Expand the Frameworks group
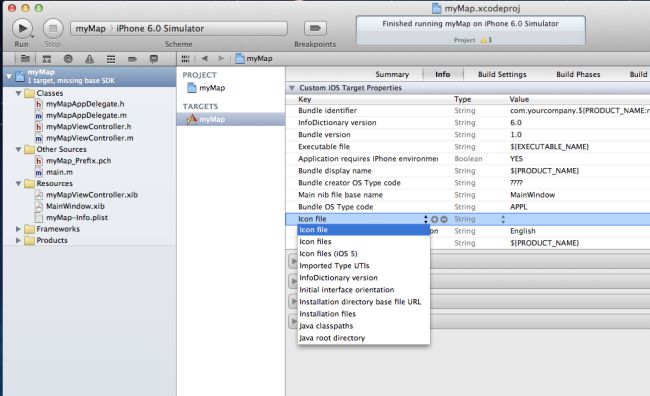 point(18,228)
